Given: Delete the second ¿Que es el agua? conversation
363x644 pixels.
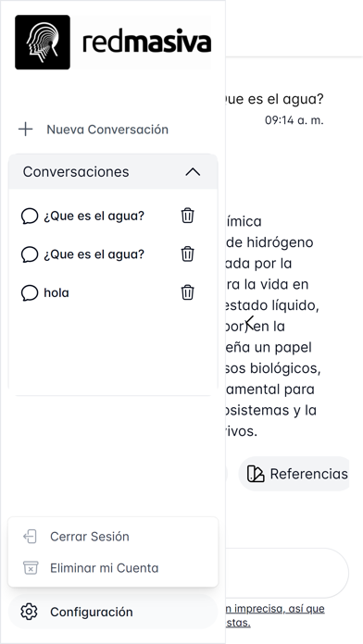Looking at the screenshot, I should (187, 254).
